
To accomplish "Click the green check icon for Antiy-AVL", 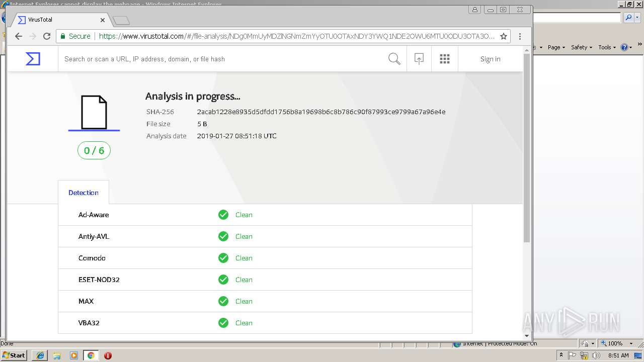I will coord(223,236).
